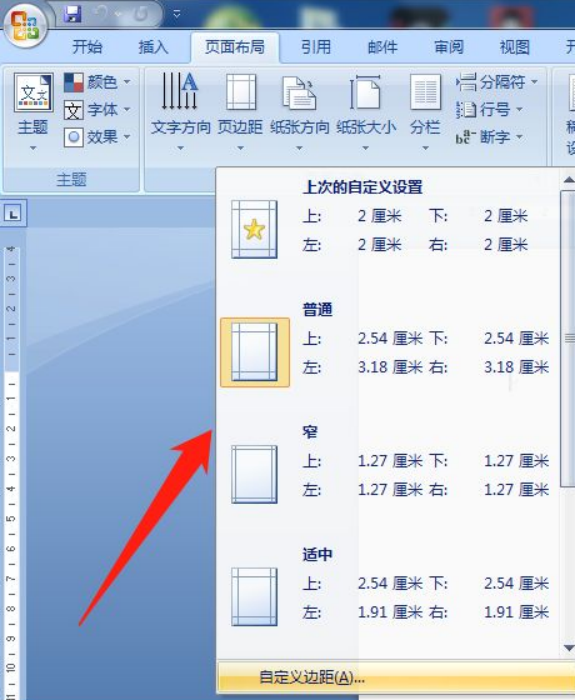Click dropdown arrow below 纸张方向
575x700 pixels.
[299, 148]
